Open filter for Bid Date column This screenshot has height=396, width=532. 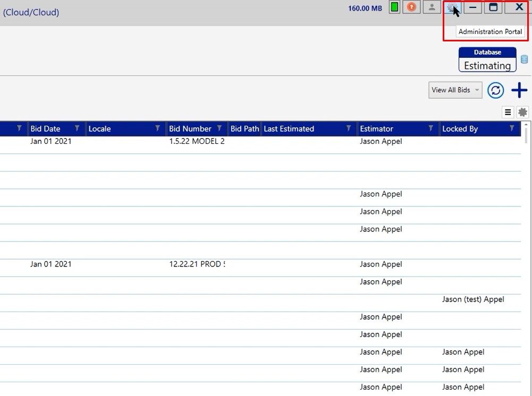(x=77, y=128)
